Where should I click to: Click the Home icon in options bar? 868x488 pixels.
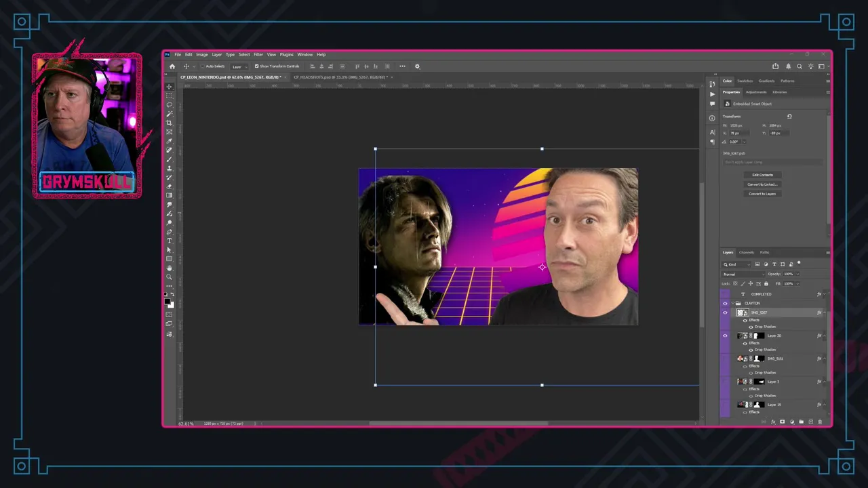[172, 66]
